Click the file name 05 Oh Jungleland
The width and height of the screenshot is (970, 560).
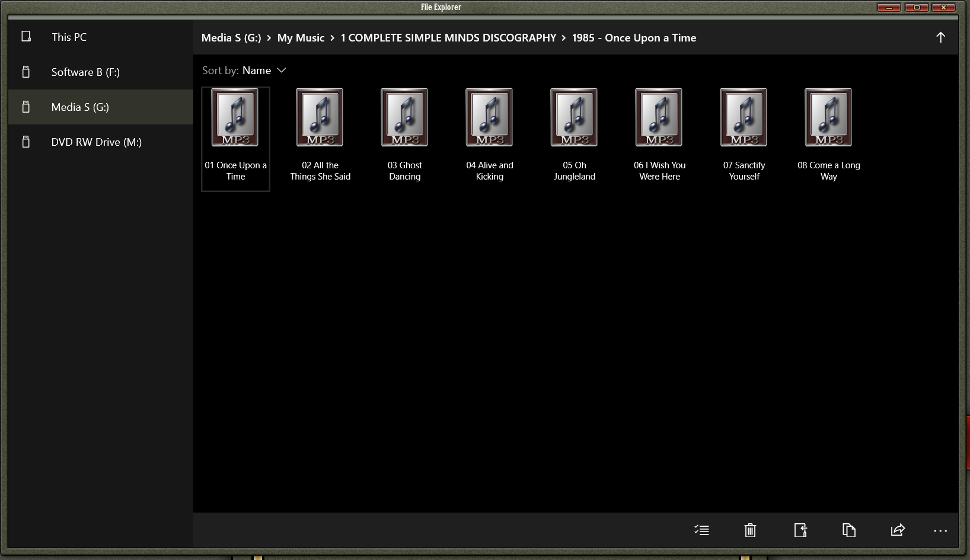click(x=575, y=171)
